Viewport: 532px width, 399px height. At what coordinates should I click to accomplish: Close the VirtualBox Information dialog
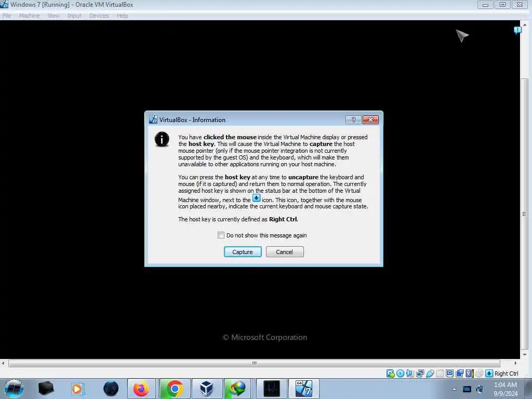coord(370,120)
